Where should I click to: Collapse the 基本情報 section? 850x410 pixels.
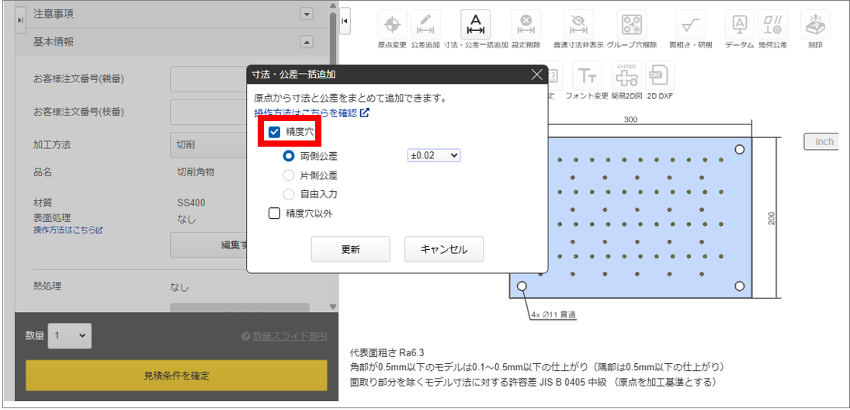[306, 42]
